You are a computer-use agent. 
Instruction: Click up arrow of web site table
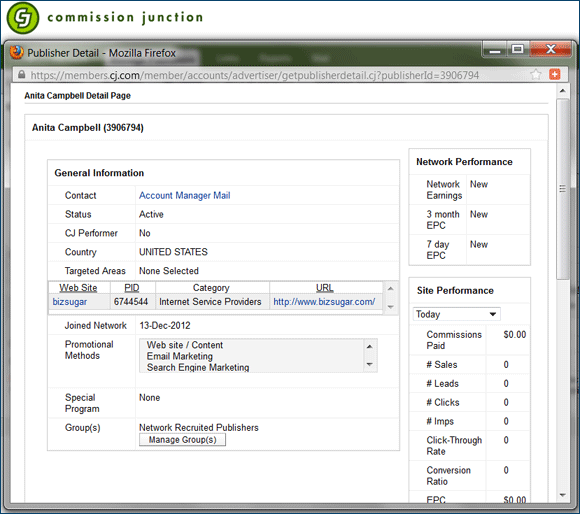391,288
